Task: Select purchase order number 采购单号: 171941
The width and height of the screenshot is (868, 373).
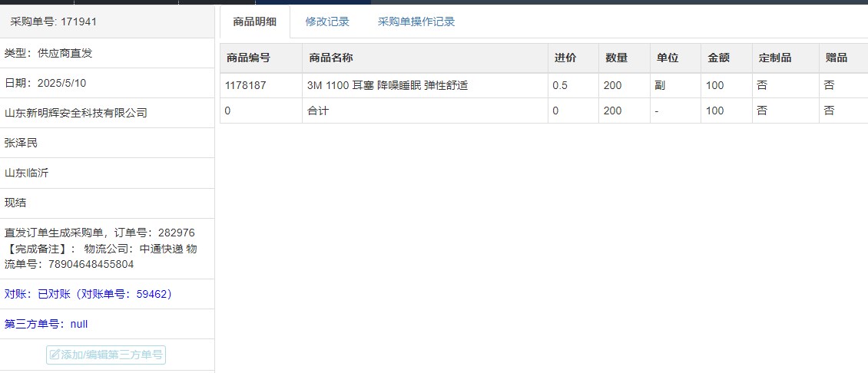Action: pyautogui.click(x=54, y=21)
